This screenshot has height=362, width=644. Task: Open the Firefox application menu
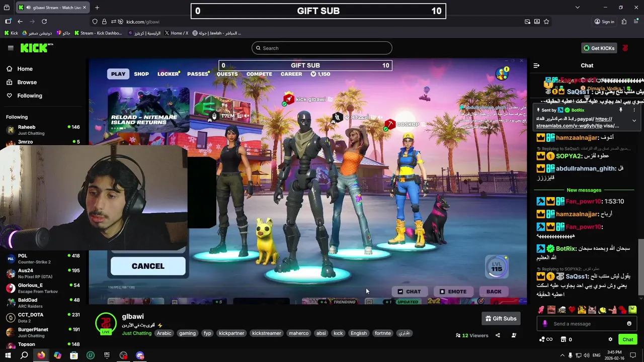(x=635, y=22)
